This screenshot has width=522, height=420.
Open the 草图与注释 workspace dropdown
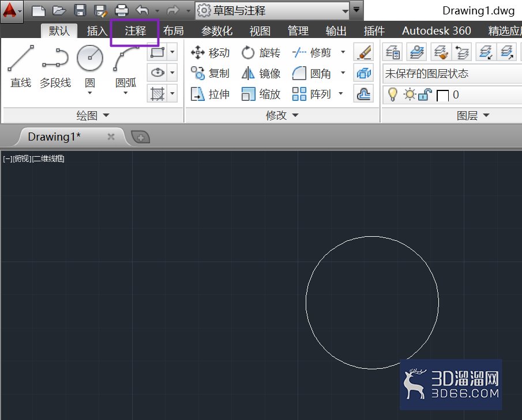[x=272, y=10]
